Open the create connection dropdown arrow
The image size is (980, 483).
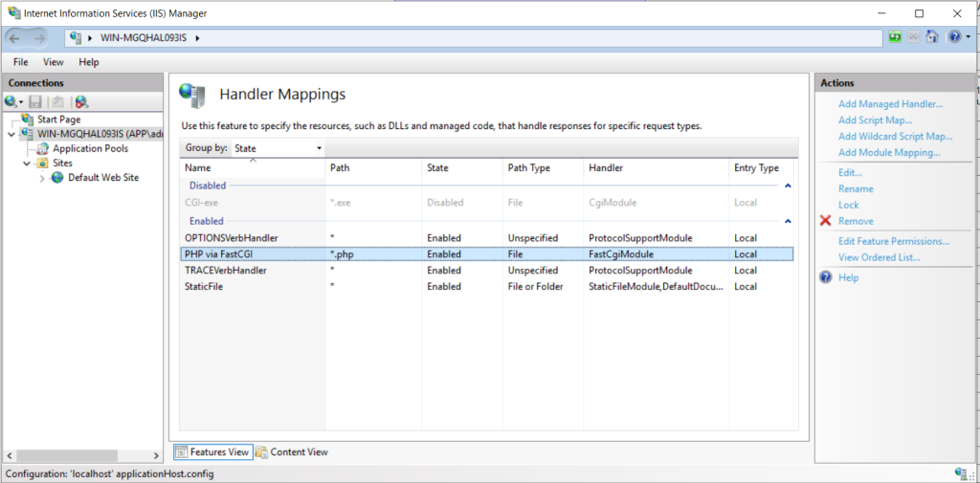click(x=21, y=101)
